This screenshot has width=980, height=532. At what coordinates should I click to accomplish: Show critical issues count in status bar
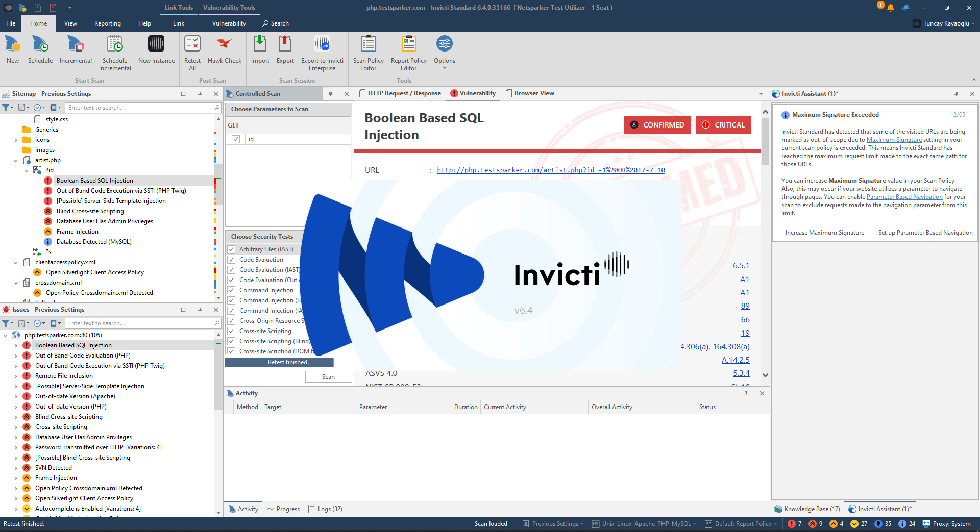coord(794,524)
